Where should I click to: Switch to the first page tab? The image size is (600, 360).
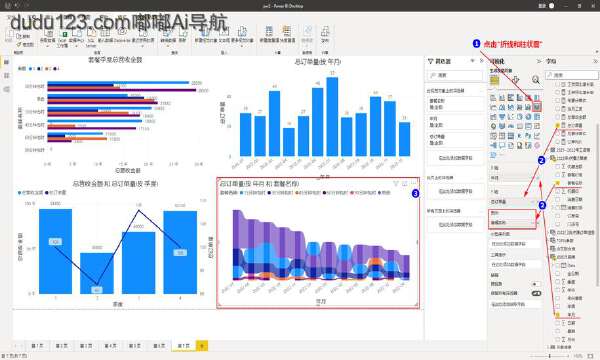37,346
